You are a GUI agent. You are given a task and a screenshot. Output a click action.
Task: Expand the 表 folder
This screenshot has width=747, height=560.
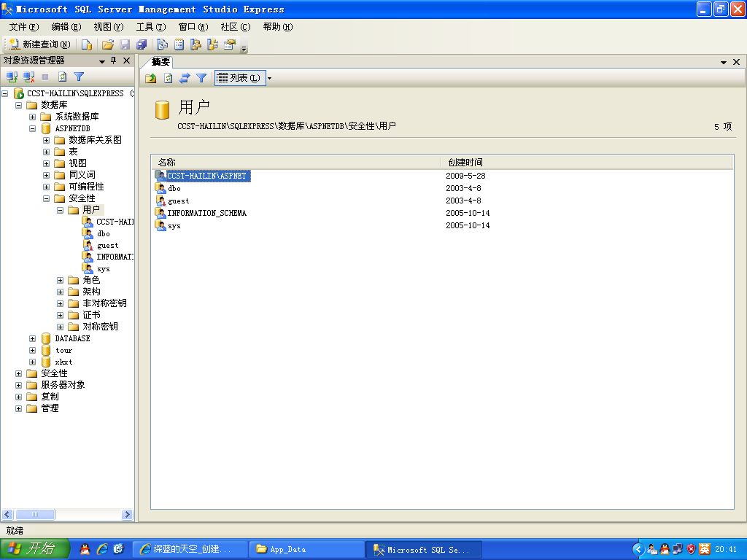point(46,152)
